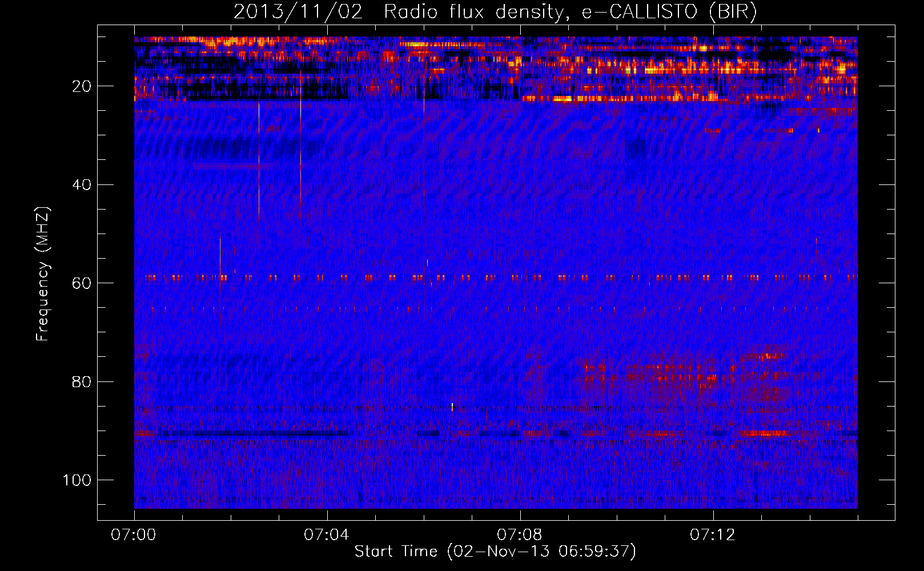Click the 07:12 time tick label
924x571 pixels.
[713, 535]
